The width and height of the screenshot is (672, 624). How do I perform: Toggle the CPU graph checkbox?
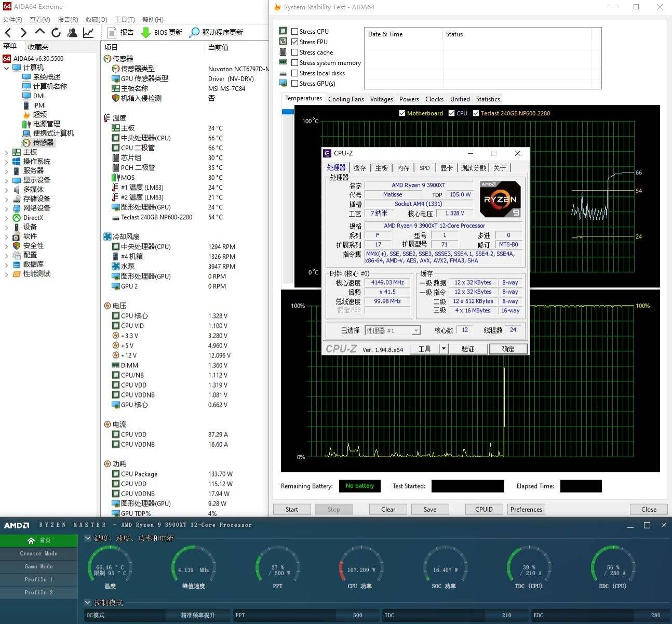pyautogui.click(x=451, y=113)
